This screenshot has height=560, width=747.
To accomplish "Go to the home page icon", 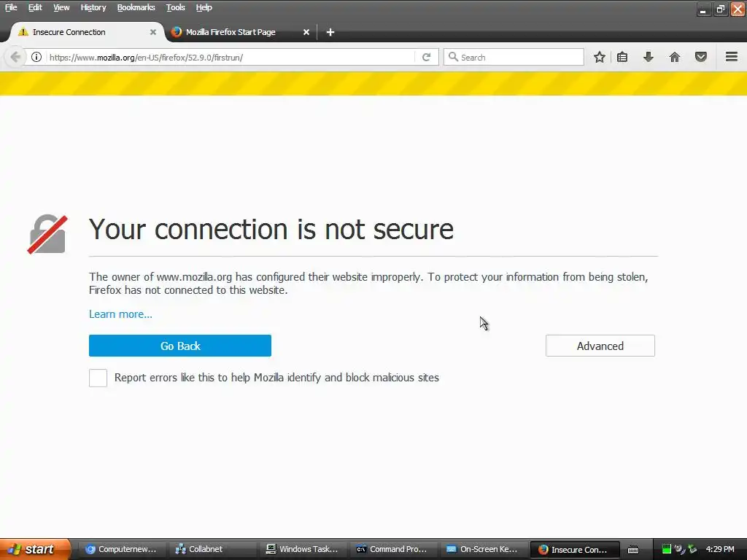I will pos(675,57).
